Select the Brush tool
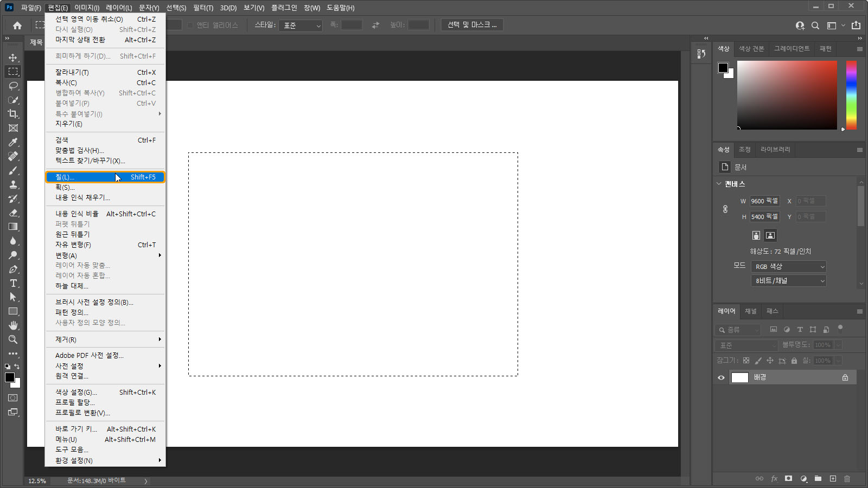The image size is (868, 488). click(13, 170)
